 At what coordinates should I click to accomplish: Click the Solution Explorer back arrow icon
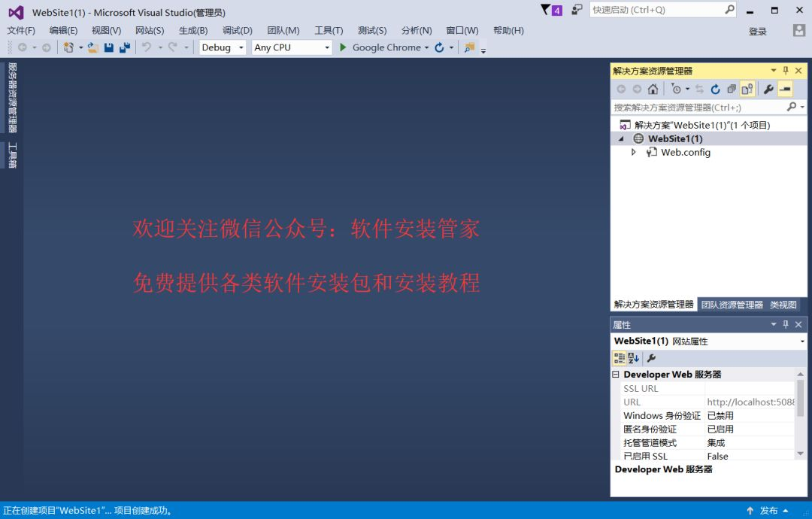[621, 89]
